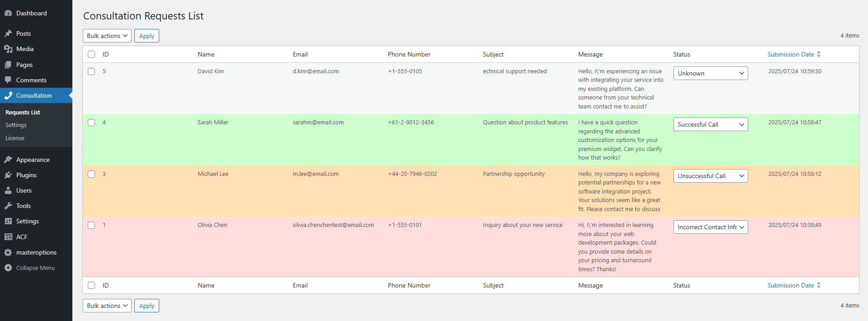
Task: Expand the Unknown status dropdown
Action: [710, 73]
